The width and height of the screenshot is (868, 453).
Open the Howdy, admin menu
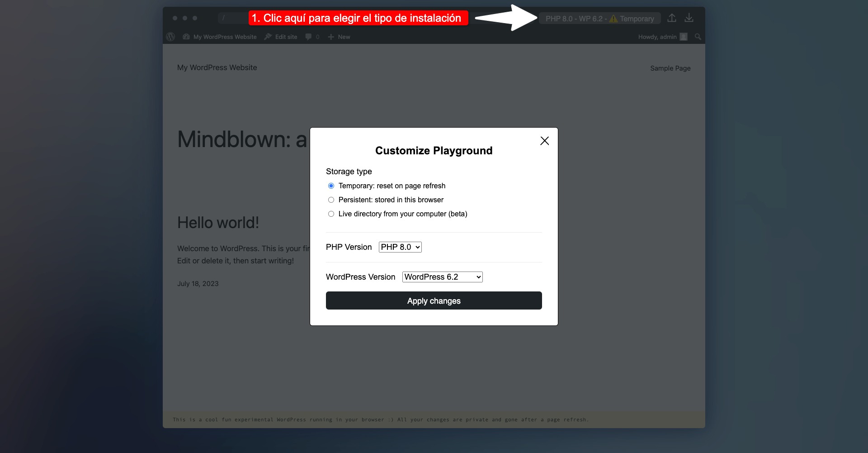pos(658,37)
